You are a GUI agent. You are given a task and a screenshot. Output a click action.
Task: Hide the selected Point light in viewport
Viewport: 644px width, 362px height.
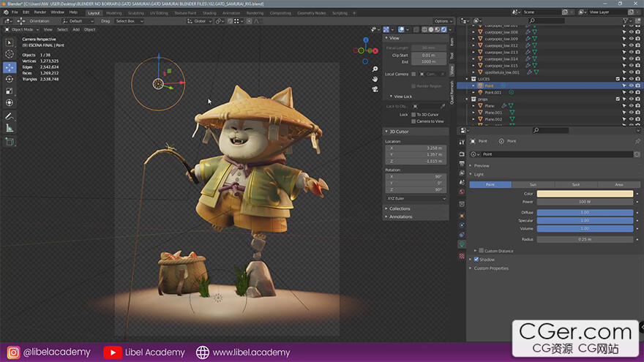click(x=632, y=86)
